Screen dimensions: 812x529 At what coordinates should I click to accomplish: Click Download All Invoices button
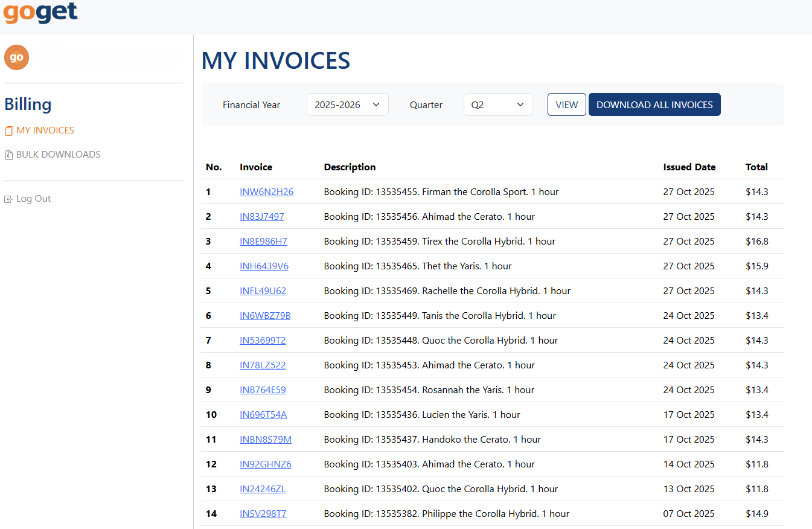point(654,104)
